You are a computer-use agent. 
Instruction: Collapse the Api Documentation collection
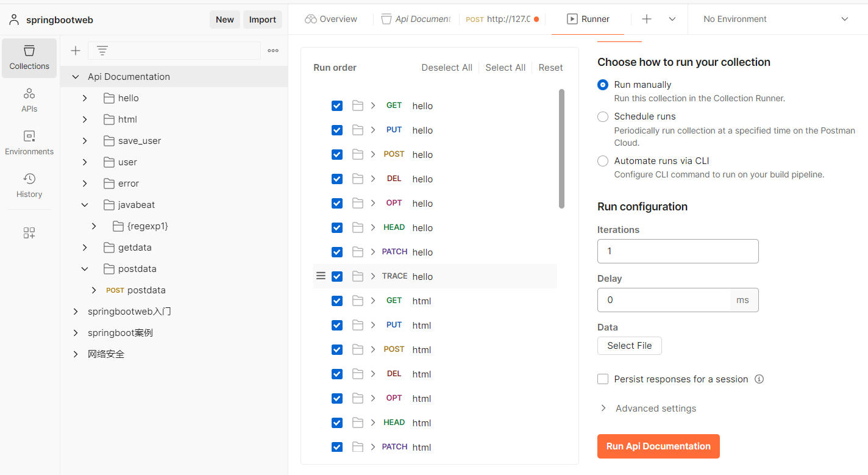[x=76, y=77]
